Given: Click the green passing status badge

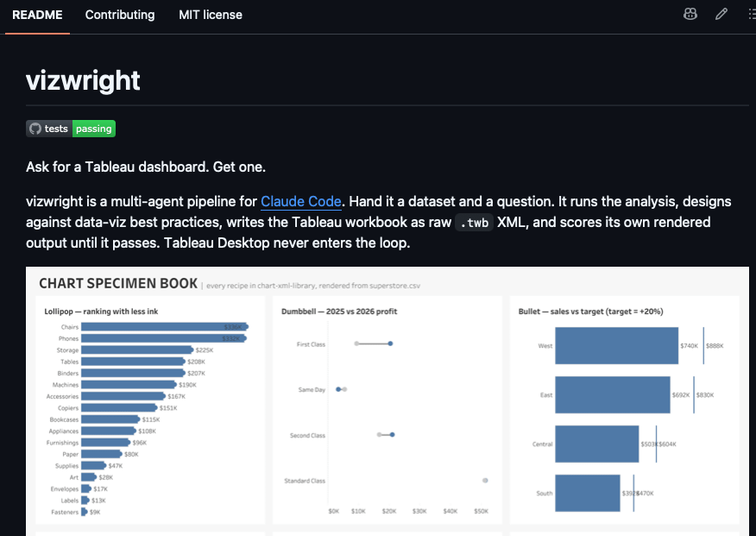Looking at the screenshot, I should [x=94, y=129].
